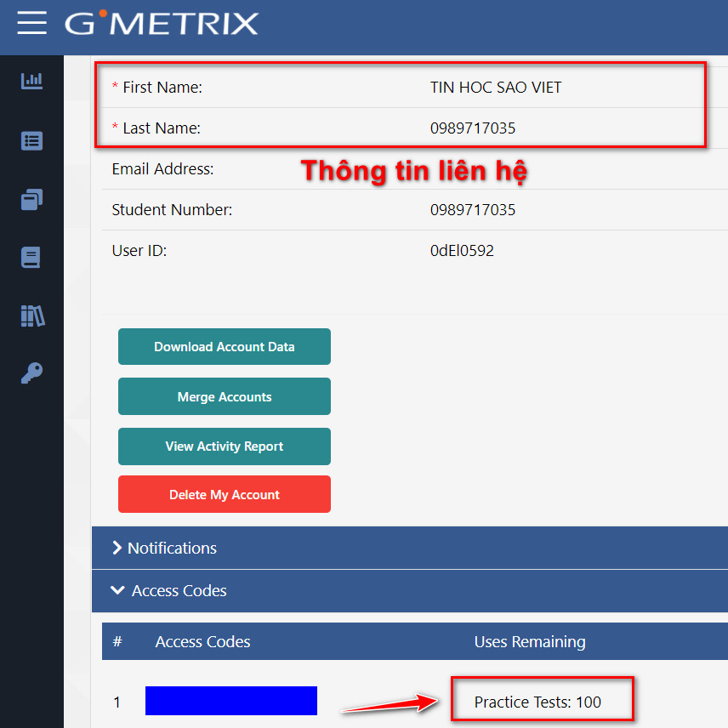This screenshot has width=728, height=728.
Task: Click the Access Codes column header
Action: point(202,641)
